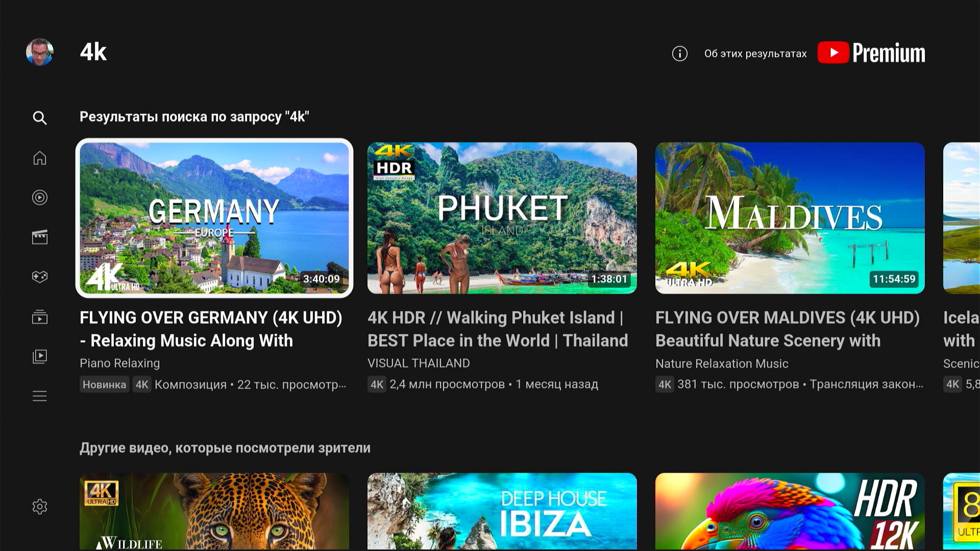Open the Wildlife leopard 4K thumbnail

pos(214,511)
